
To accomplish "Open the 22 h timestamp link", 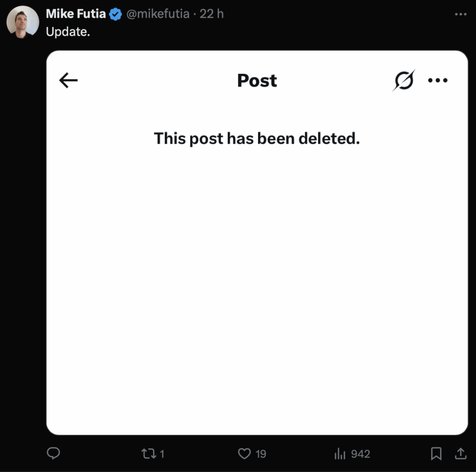I will [x=212, y=14].
